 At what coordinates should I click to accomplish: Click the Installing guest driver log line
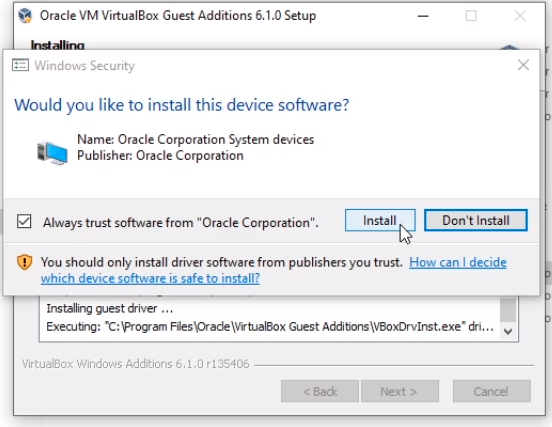[109, 308]
